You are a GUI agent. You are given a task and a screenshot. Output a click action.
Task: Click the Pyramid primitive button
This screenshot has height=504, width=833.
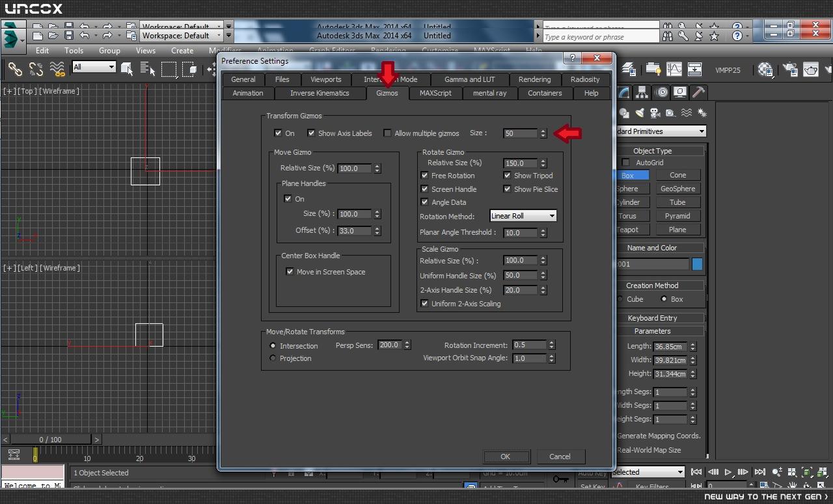pos(677,216)
